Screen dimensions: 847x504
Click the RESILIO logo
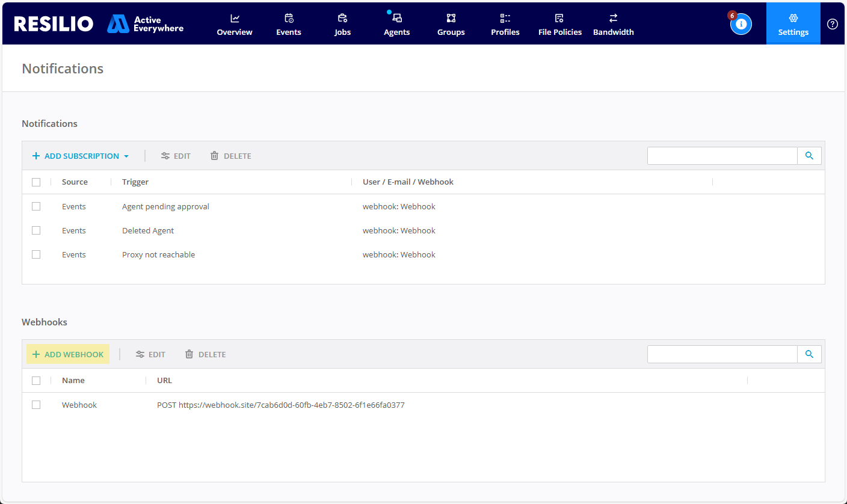pyautogui.click(x=54, y=23)
